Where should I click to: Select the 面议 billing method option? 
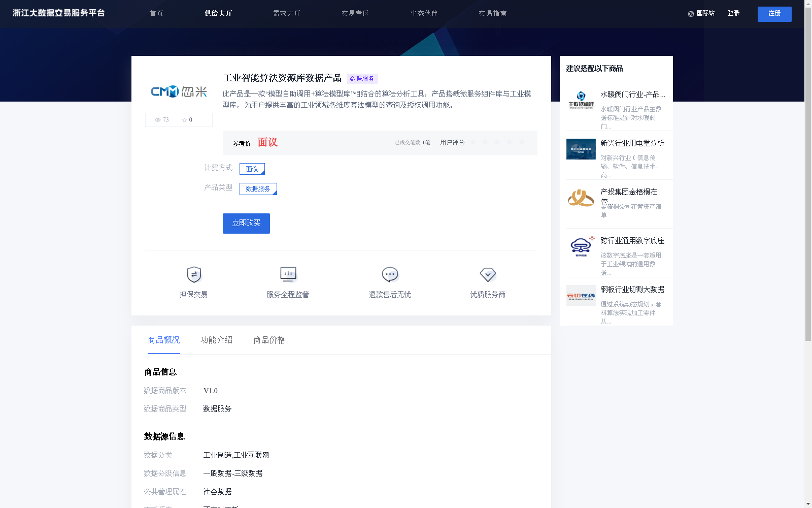pyautogui.click(x=252, y=169)
